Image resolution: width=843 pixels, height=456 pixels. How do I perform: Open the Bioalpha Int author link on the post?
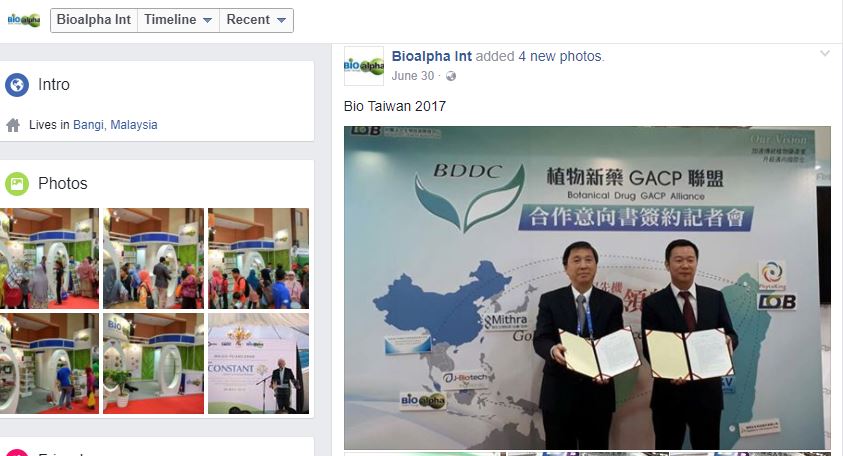pos(432,56)
